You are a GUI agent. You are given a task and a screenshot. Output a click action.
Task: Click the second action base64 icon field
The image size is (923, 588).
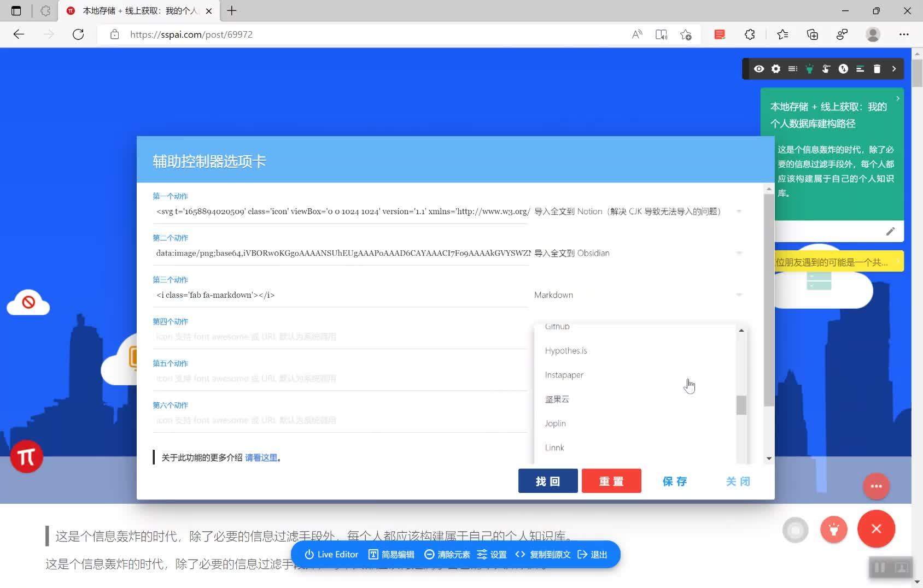click(341, 253)
